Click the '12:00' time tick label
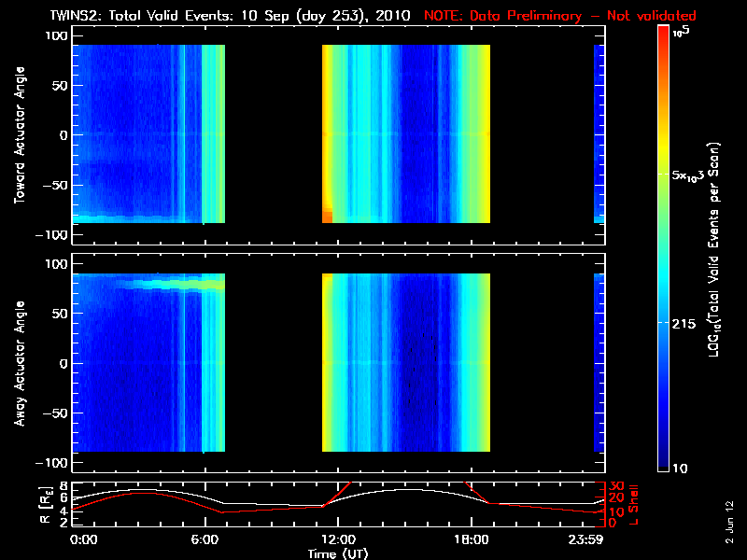Viewport: 747px width, 560px height. [x=338, y=539]
